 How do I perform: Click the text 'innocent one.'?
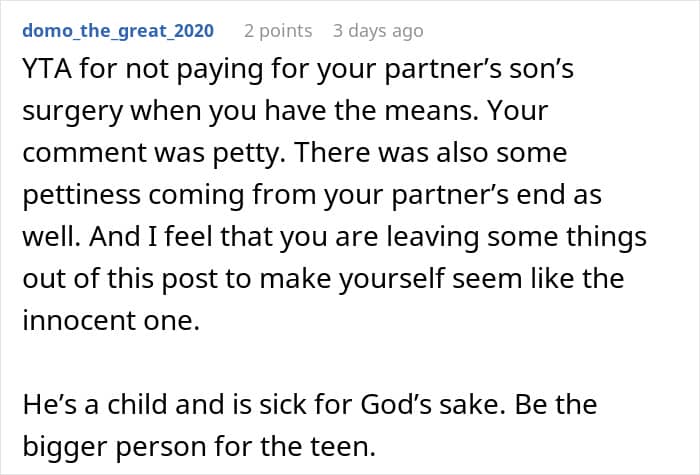tap(111, 320)
